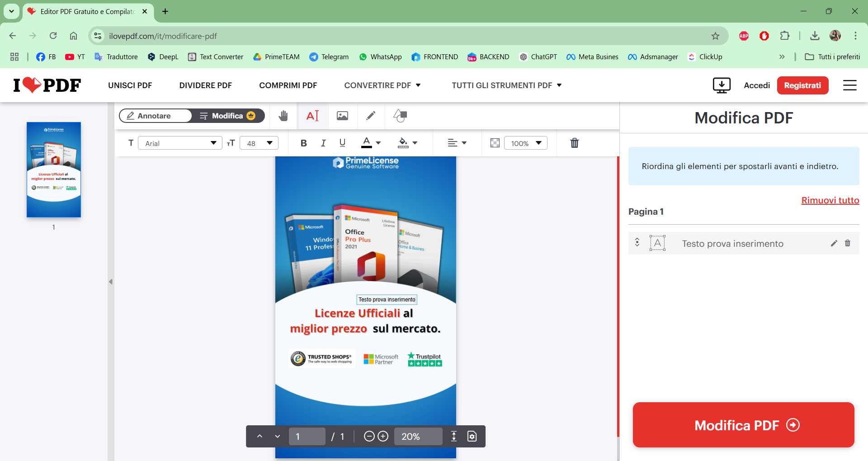Viewport: 868px width, 461px height.
Task: Switch to Modifica mode
Action: (x=227, y=116)
